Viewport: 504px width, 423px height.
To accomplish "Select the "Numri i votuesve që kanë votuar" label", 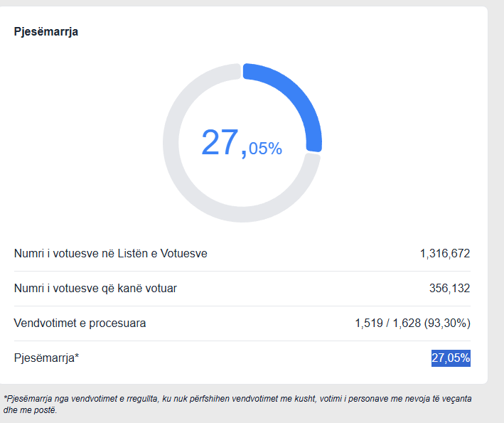I will (x=95, y=288).
